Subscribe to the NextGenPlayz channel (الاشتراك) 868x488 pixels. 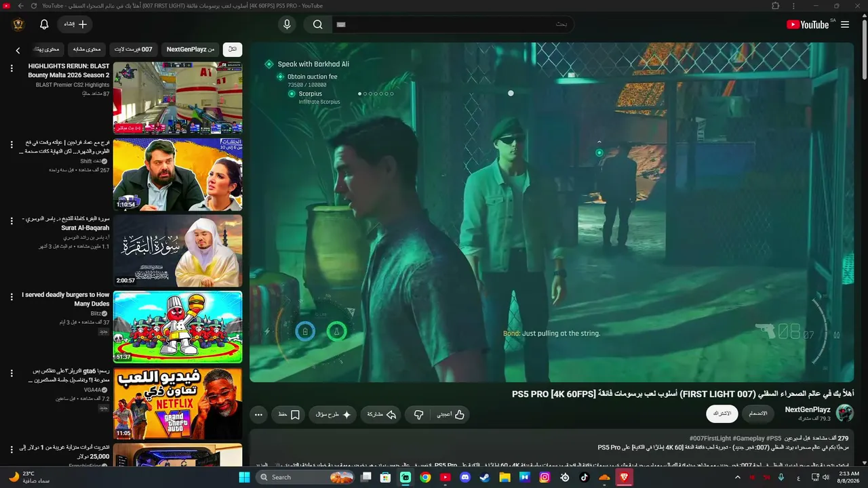(x=722, y=413)
